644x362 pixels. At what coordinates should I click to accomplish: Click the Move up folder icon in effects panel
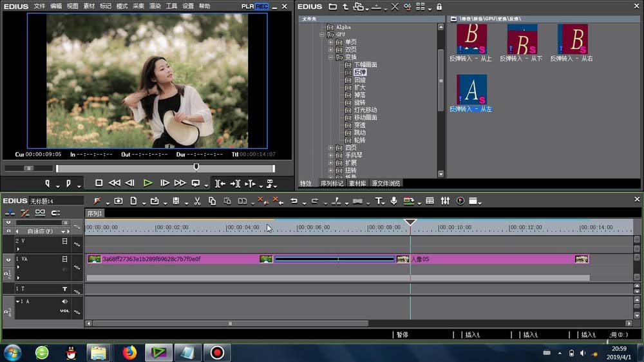[x=345, y=6]
